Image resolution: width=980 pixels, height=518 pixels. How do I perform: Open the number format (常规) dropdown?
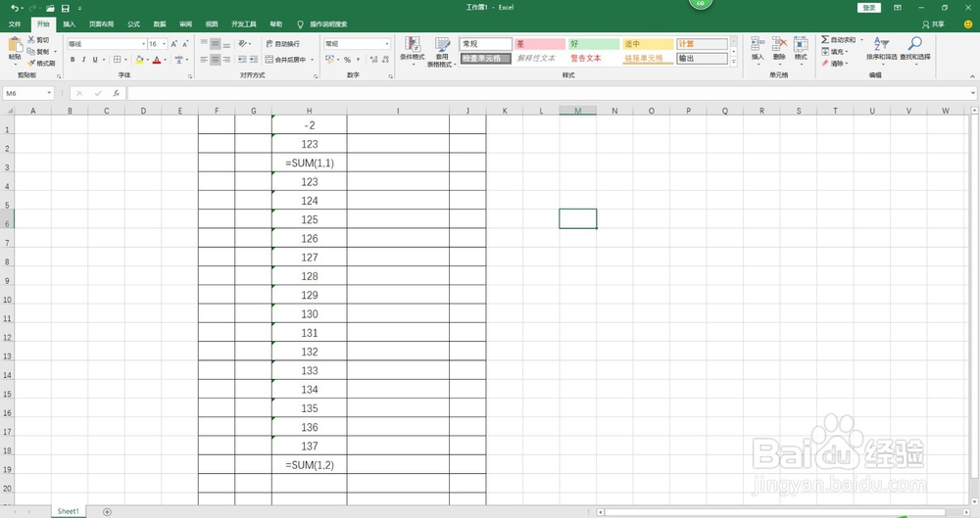tap(387, 44)
